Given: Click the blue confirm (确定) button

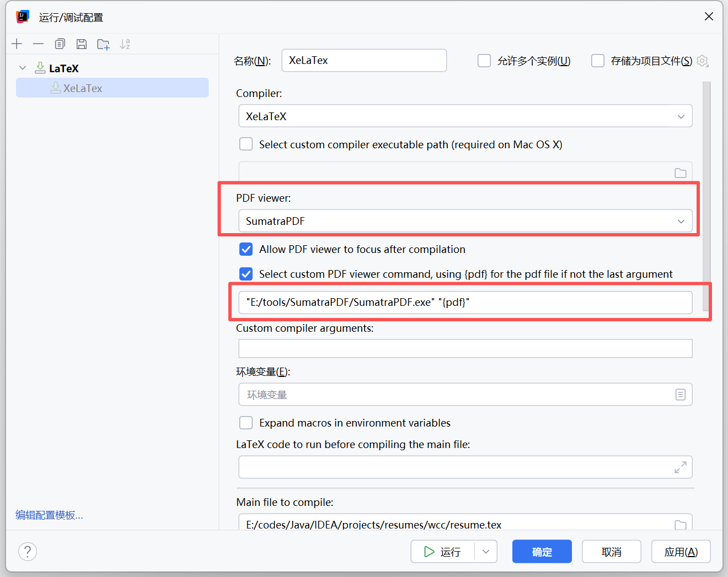Looking at the screenshot, I should [542, 552].
